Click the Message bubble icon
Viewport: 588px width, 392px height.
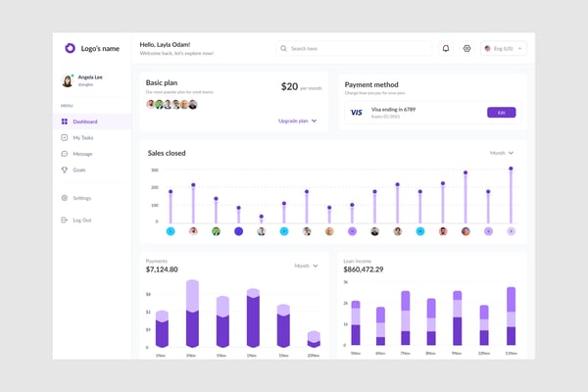click(x=65, y=154)
